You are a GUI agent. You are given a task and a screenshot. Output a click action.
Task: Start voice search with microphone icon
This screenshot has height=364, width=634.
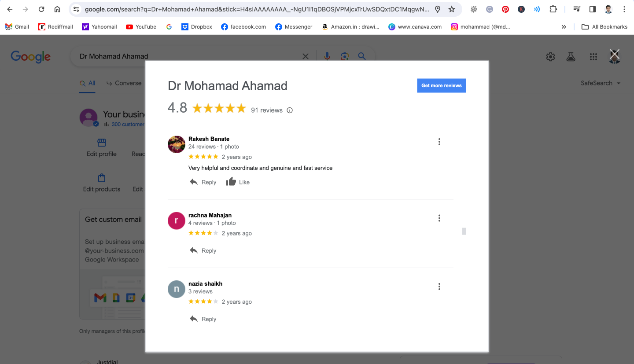(x=327, y=56)
